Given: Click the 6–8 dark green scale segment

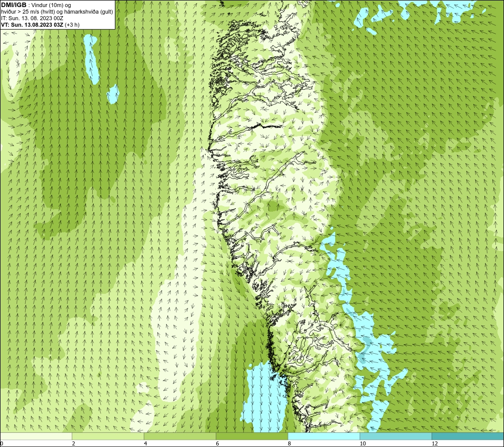Looking at the screenshot, I should [x=252, y=436].
